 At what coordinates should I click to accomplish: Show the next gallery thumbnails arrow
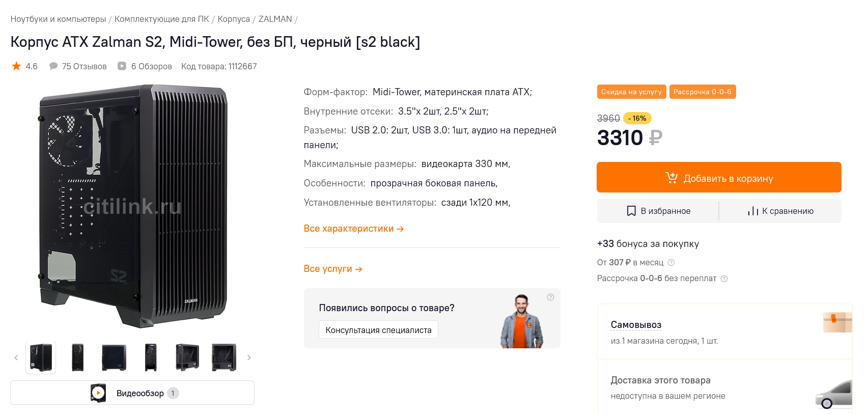[249, 357]
